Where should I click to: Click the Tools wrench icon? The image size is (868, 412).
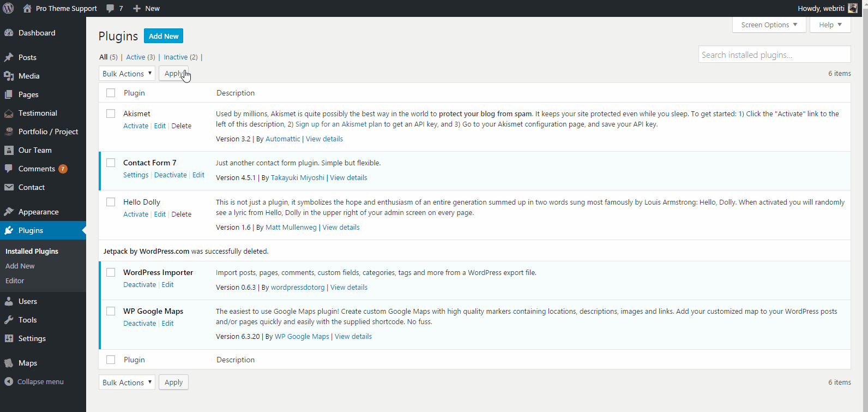coord(9,320)
